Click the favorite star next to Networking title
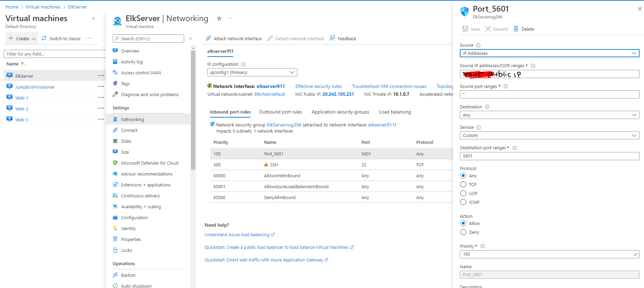Screen dimensions: 644x288 219,19
